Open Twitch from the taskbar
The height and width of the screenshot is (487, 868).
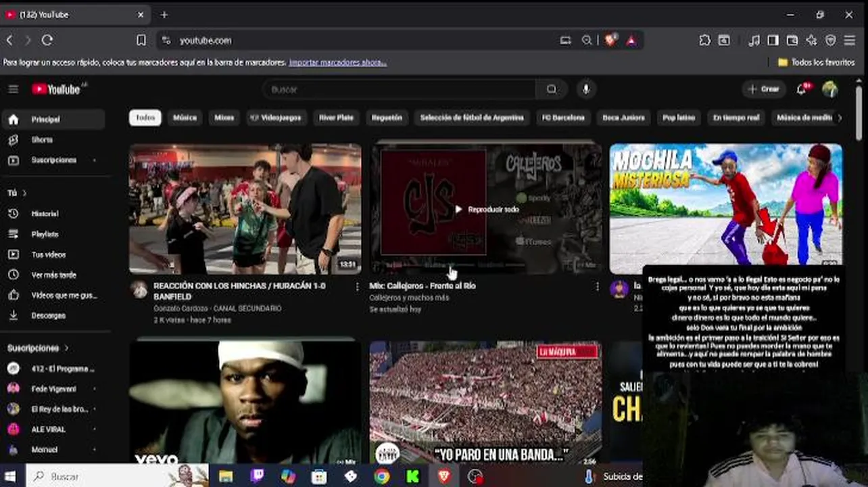pos(257,476)
